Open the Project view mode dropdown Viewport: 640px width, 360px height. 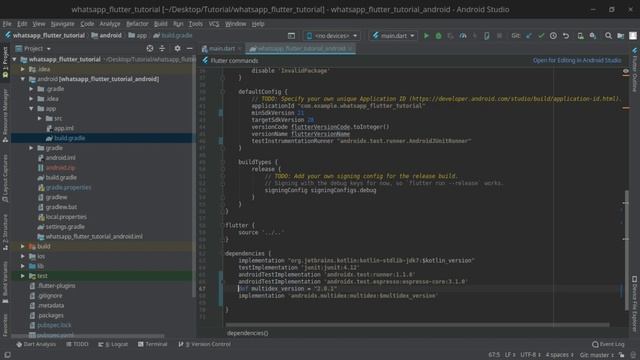pyautogui.click(x=33, y=49)
